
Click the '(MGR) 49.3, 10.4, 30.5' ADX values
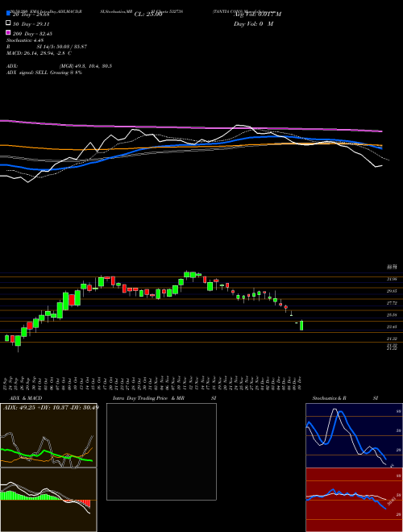[85, 66]
